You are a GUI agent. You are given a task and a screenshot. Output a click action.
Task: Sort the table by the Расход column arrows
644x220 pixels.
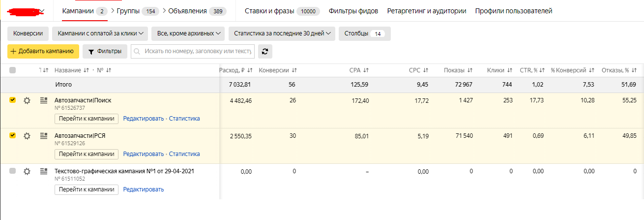[x=250, y=70]
